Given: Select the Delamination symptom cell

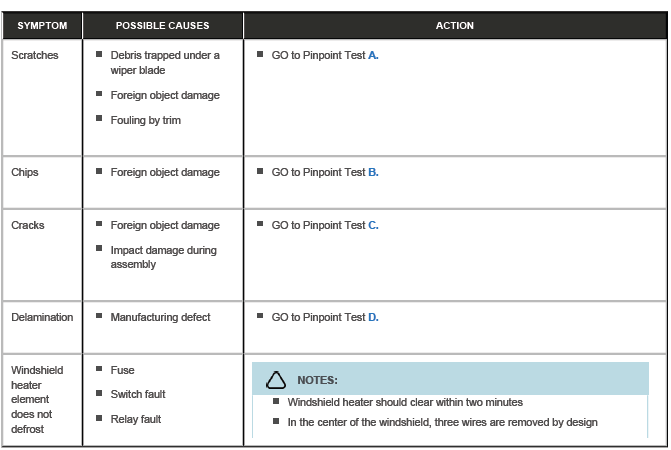Looking at the screenshot, I should tap(42, 318).
